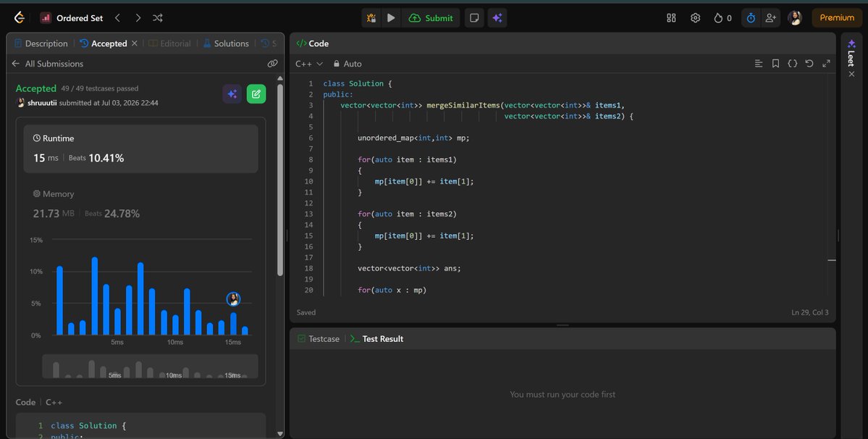Viewport: 868px width, 439px height.
Task: Run code with the play icon
Action: click(391, 18)
